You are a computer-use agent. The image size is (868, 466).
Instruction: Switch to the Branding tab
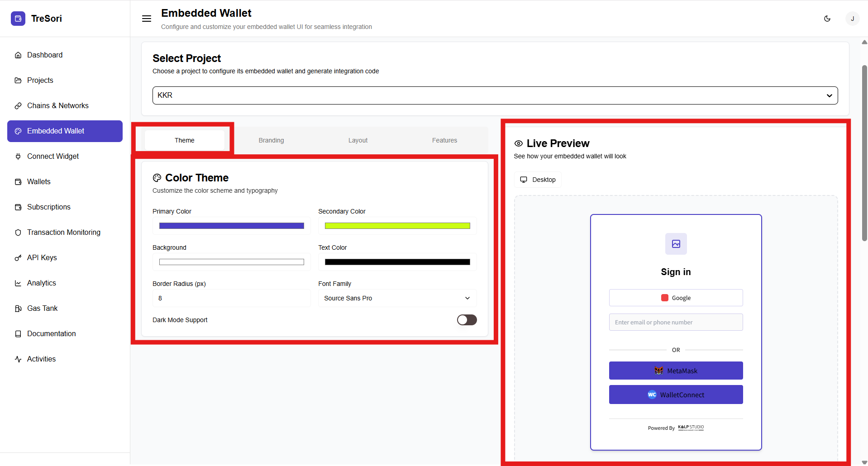pos(271,140)
